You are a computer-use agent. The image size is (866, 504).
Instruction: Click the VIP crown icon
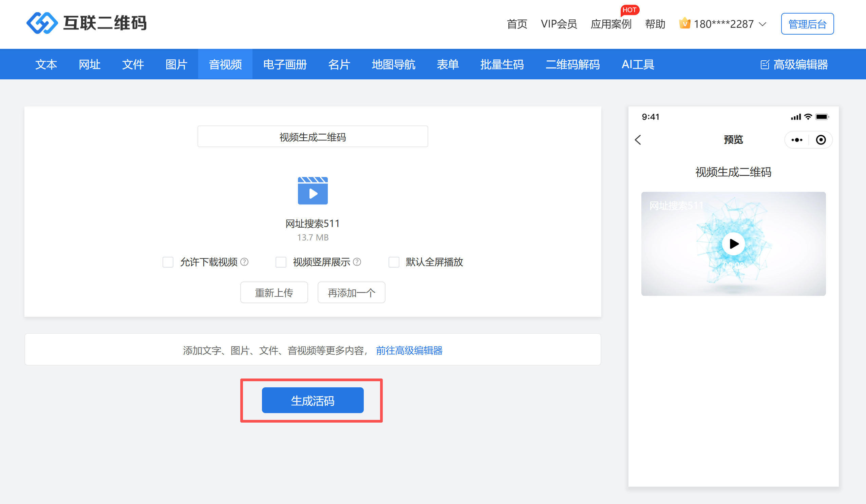click(x=684, y=23)
